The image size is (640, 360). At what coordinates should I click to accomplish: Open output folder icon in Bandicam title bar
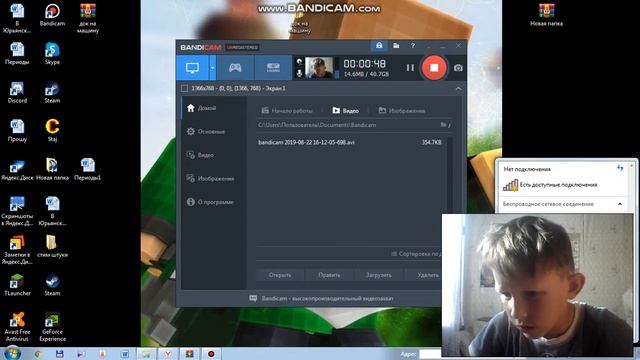click(396, 45)
